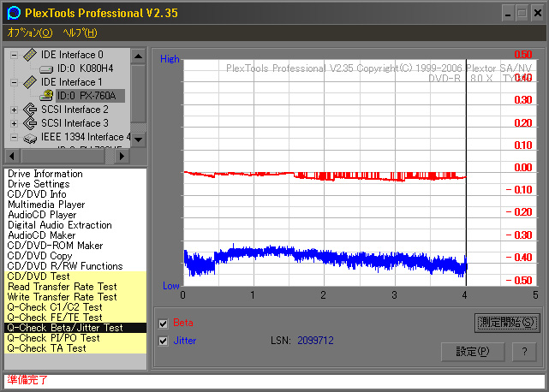Click the SCSI Interface 3 icon
The width and height of the screenshot is (549, 392).
[x=30, y=123]
